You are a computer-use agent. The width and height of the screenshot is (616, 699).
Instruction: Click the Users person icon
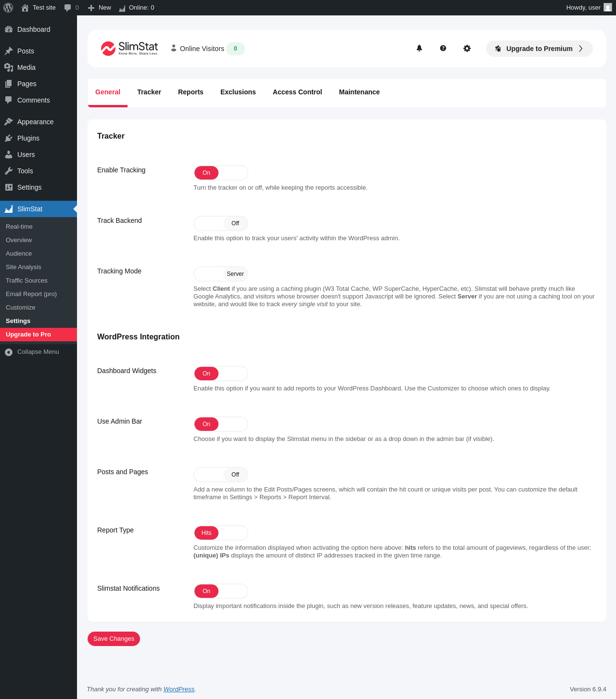(x=9, y=155)
